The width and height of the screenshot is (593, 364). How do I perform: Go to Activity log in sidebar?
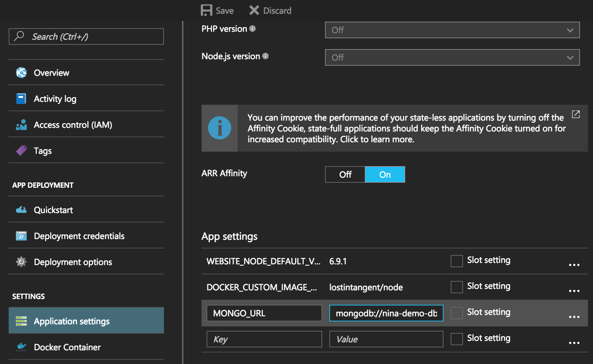(55, 99)
